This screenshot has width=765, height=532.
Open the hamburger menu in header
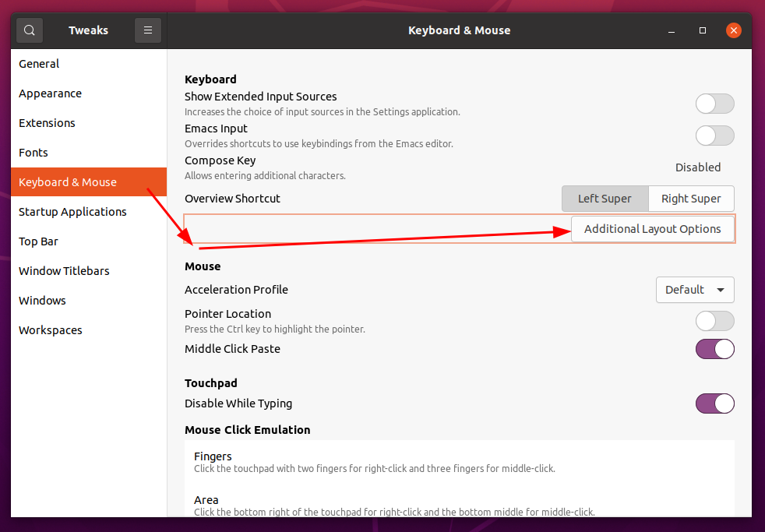coord(148,30)
